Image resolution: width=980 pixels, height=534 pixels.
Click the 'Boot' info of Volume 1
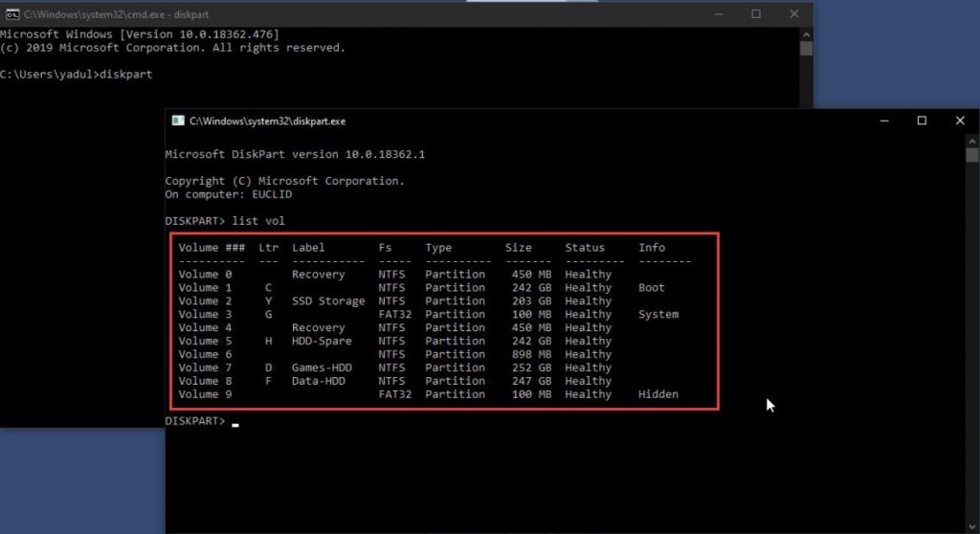point(651,288)
